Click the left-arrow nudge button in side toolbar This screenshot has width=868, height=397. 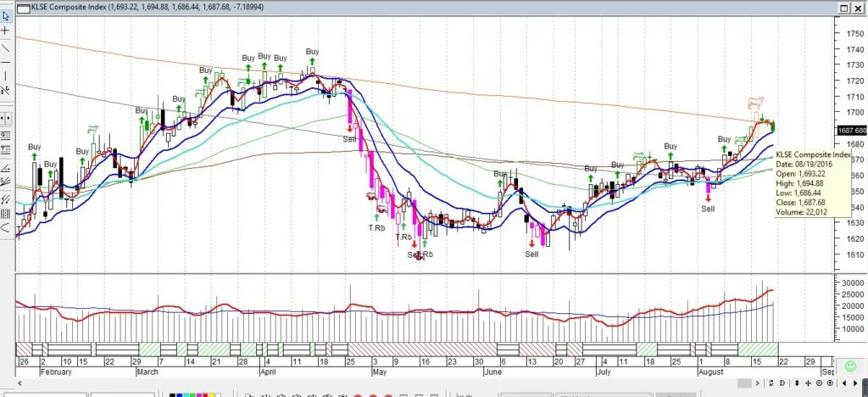(3, 118)
